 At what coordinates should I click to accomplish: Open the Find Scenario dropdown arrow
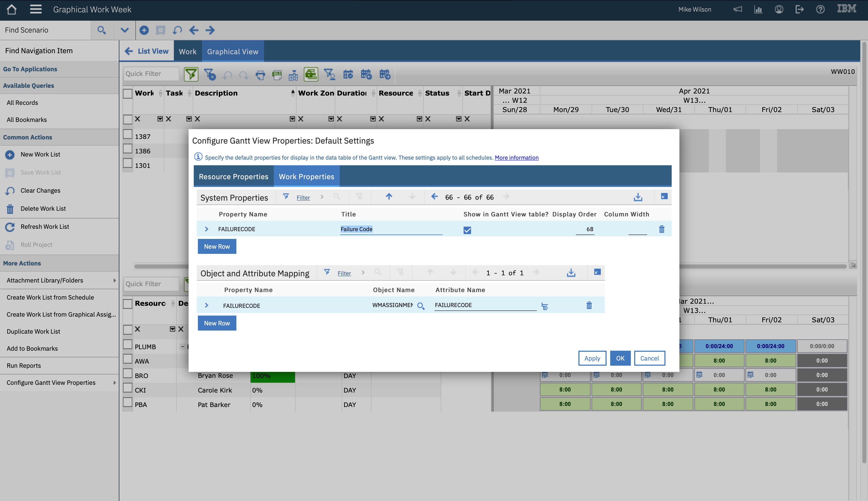coord(125,30)
